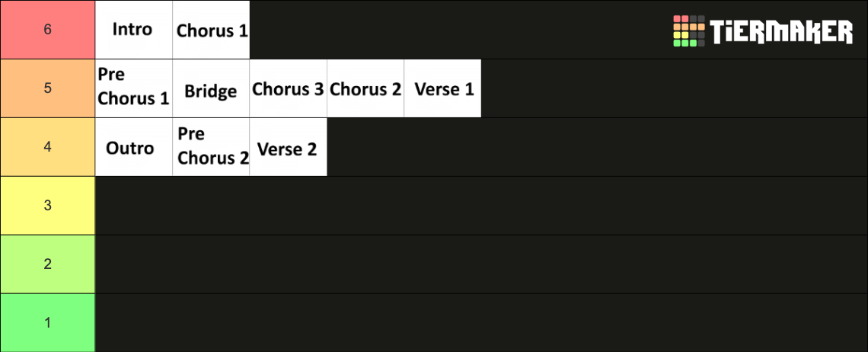Click the empty tier 3 row area
Screen dimensions: 868x352
point(482,206)
